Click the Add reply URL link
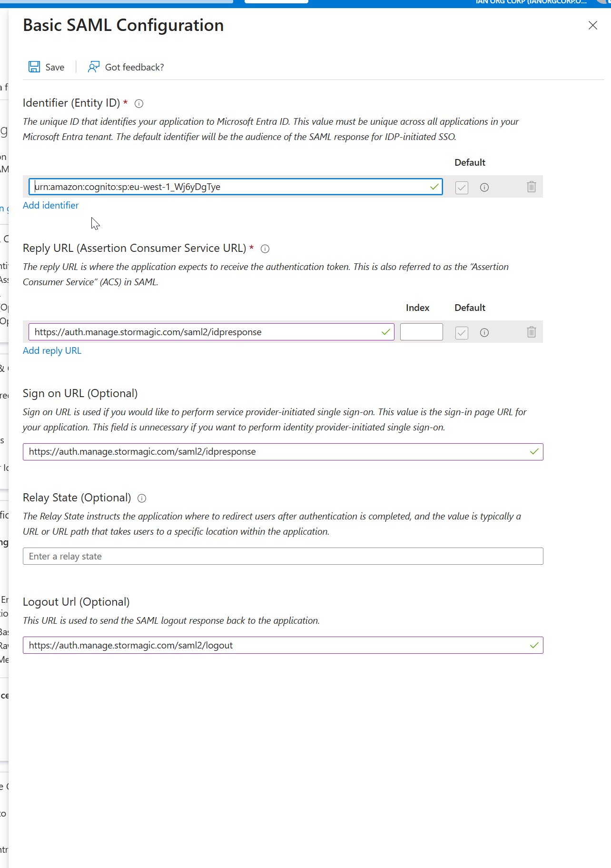Viewport: 611px width, 868px height. point(52,350)
